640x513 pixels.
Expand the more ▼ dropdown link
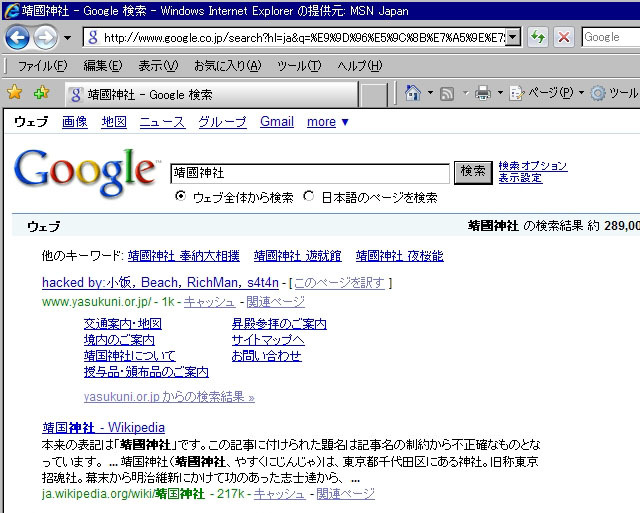[x=328, y=122]
